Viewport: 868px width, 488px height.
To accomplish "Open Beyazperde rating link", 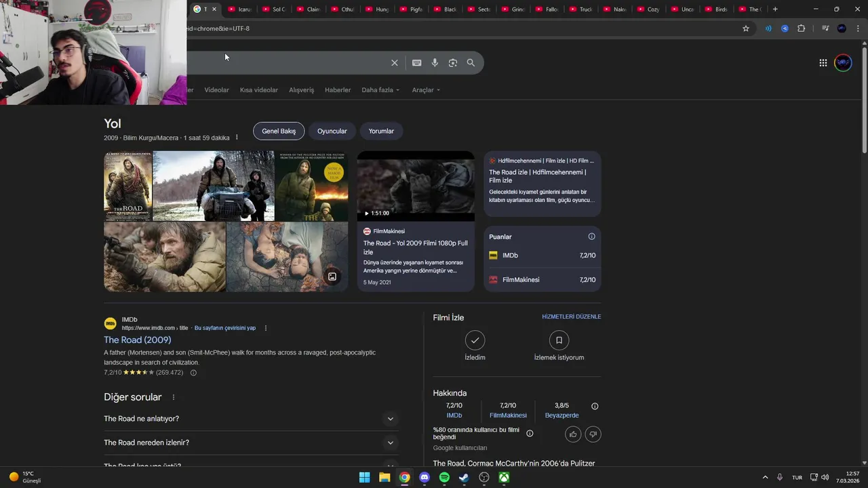I will pos(562,415).
